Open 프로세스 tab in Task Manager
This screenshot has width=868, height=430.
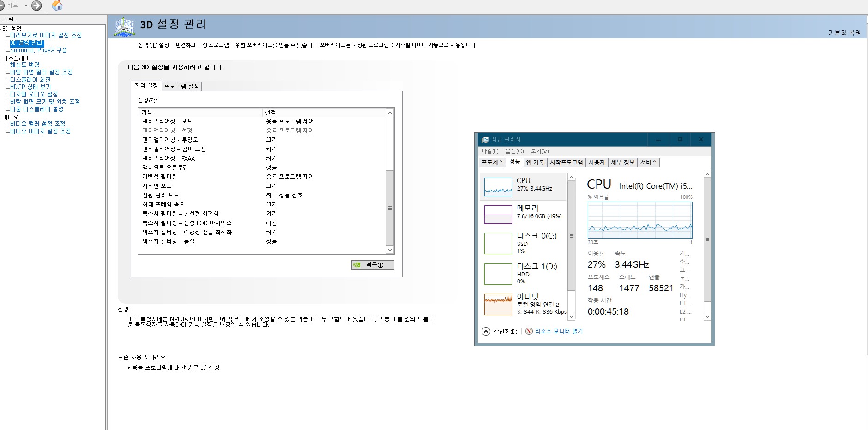(492, 162)
